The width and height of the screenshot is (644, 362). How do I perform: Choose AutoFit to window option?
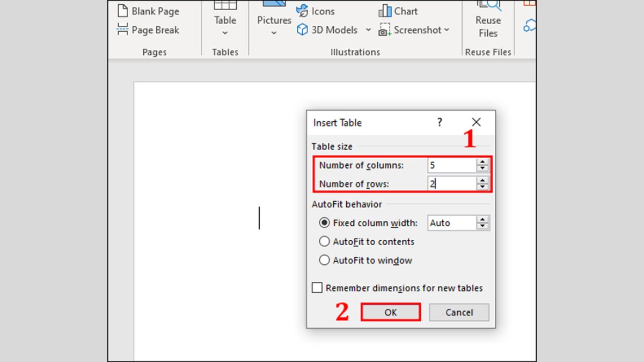(x=324, y=261)
